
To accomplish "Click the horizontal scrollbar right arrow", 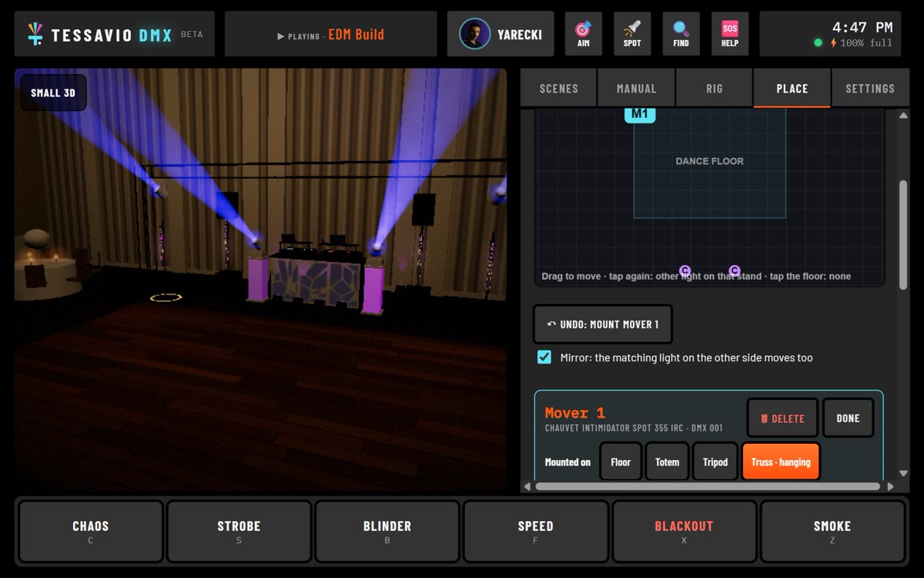I will [x=890, y=486].
